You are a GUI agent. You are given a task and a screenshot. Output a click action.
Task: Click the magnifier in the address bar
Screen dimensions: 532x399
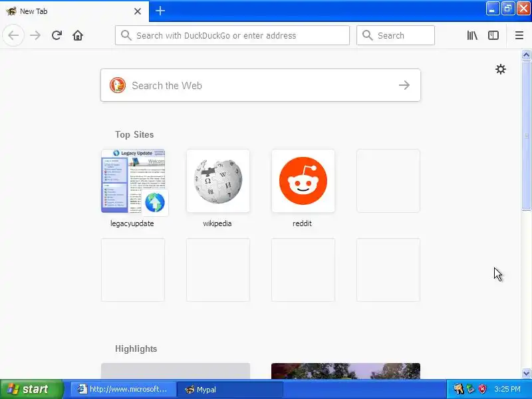click(x=126, y=35)
